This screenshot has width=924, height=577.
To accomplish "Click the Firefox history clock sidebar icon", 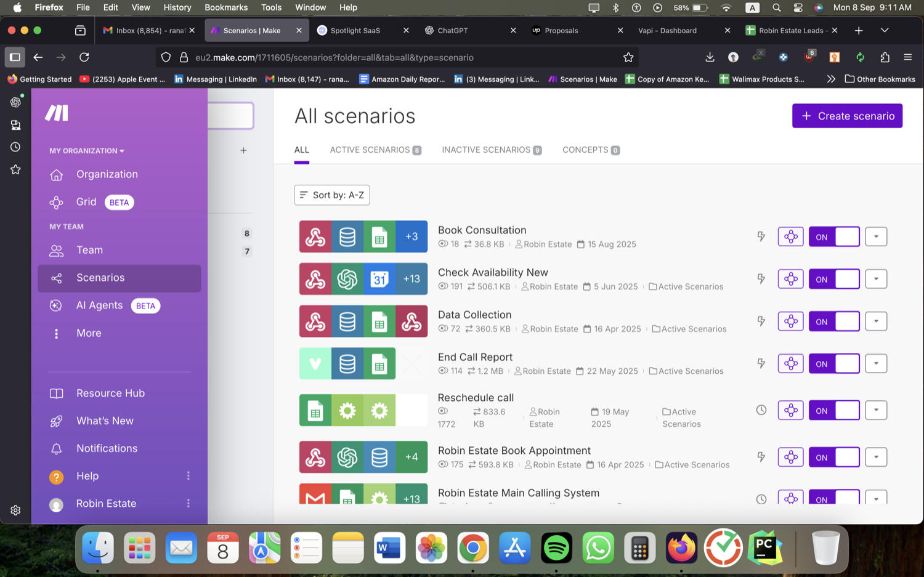I will coord(15,147).
